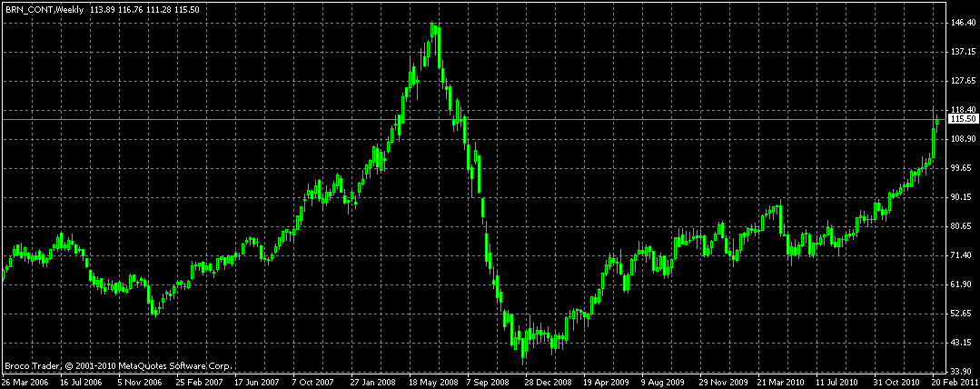Click the 146.40 price axis label

961,23
